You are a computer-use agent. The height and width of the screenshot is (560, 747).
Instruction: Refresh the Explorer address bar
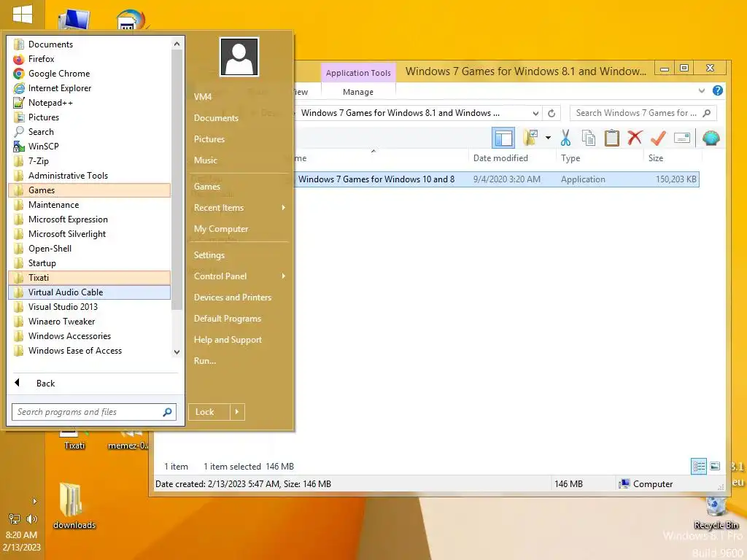coord(551,113)
